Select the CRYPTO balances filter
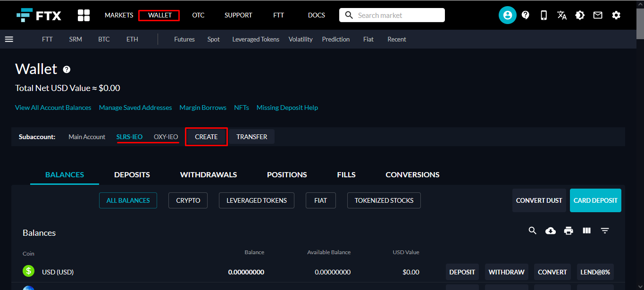The height and width of the screenshot is (290, 644). [x=188, y=200]
